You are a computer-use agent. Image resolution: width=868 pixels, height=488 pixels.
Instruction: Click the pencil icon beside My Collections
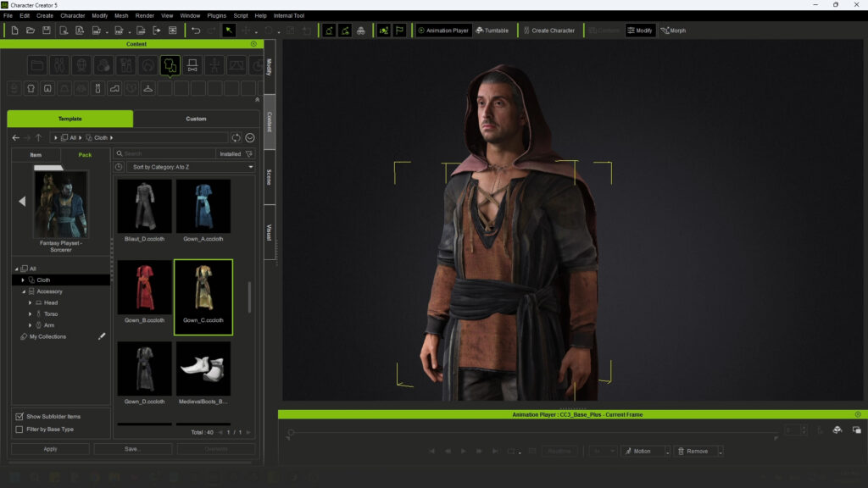(x=102, y=336)
